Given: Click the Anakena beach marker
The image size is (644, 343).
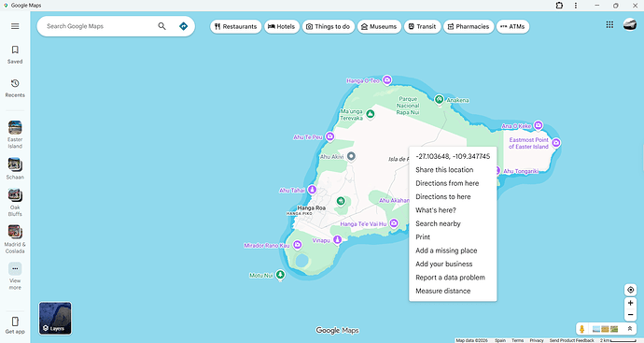Looking at the screenshot, I should [x=439, y=99].
